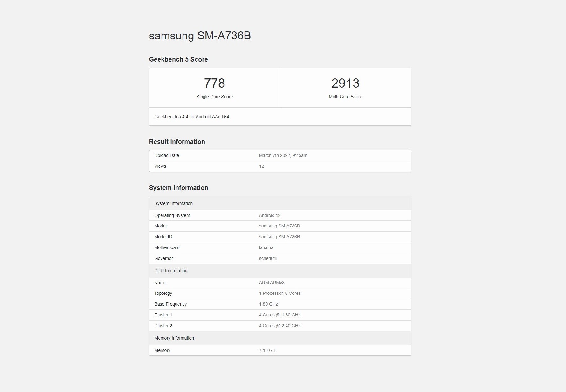Click the Single-Core Score label

point(215,97)
